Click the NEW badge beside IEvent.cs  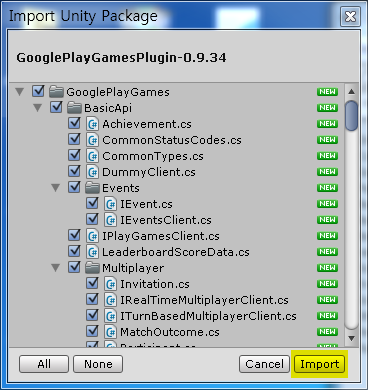[x=327, y=204]
